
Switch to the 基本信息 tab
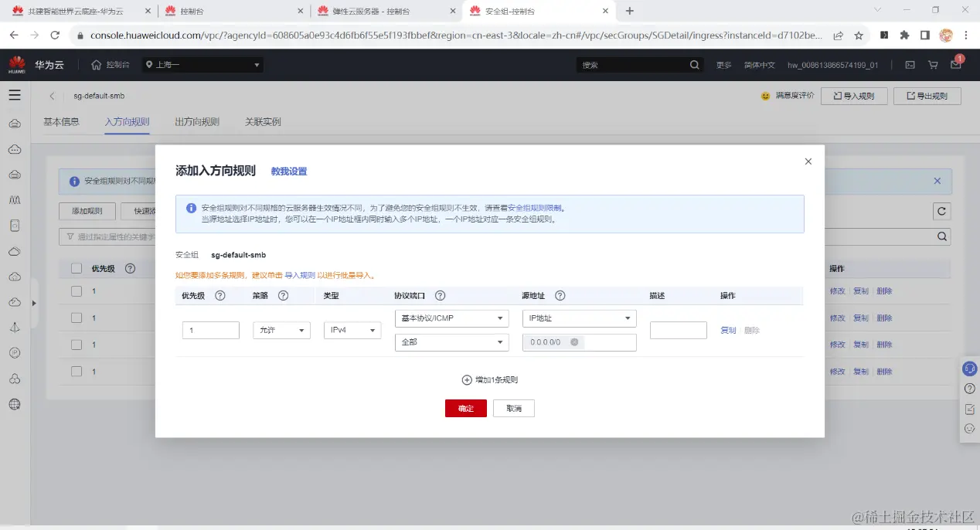click(61, 122)
